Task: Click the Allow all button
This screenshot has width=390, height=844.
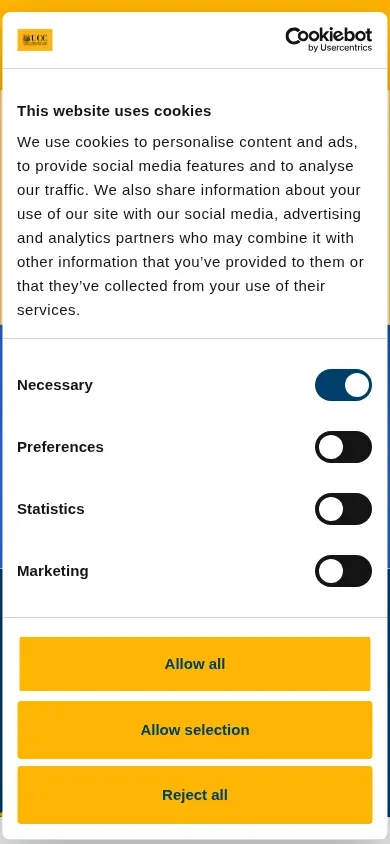Action: (x=195, y=664)
